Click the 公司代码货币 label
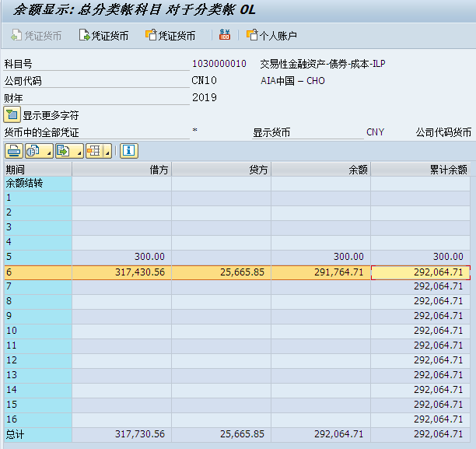The width and height of the screenshot is (476, 449). tap(443, 132)
